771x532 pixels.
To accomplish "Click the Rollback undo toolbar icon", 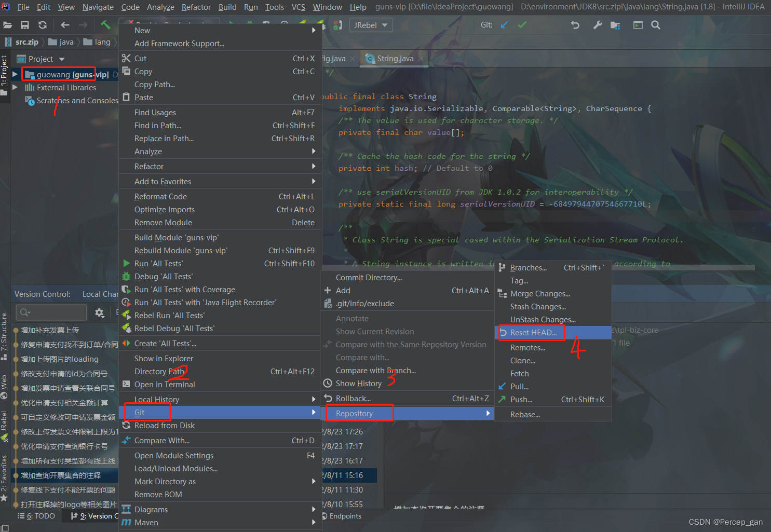I will click(x=575, y=25).
